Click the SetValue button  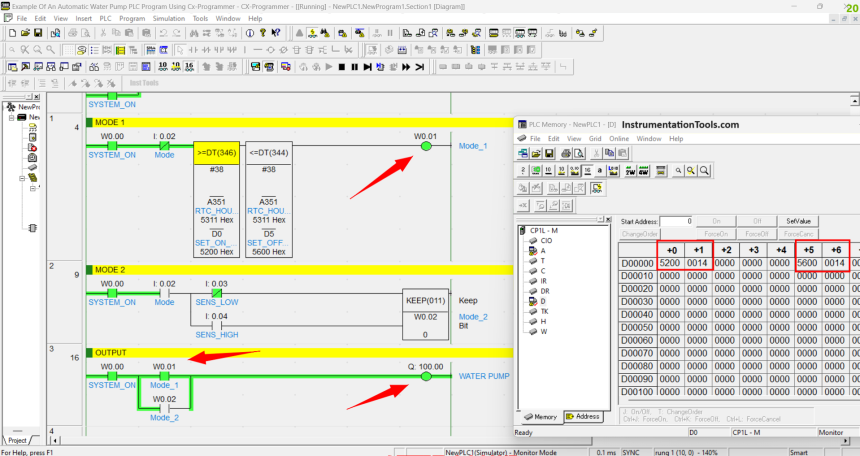pyautogui.click(x=798, y=221)
